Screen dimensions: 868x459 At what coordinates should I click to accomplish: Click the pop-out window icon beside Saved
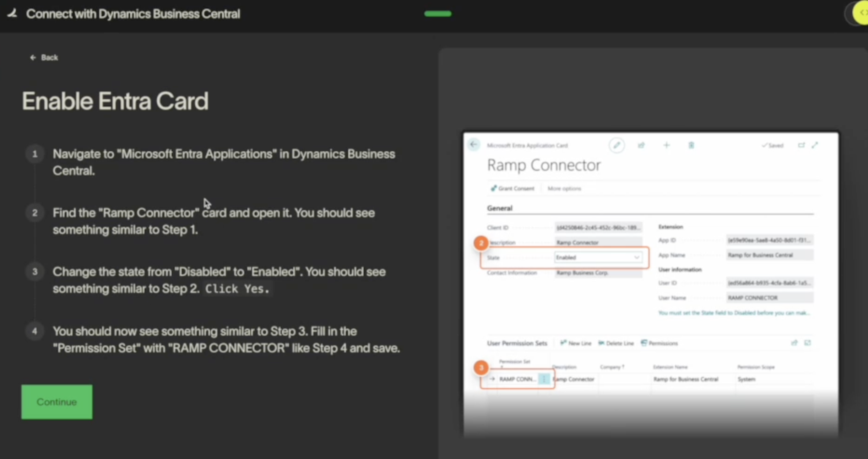[x=801, y=145]
